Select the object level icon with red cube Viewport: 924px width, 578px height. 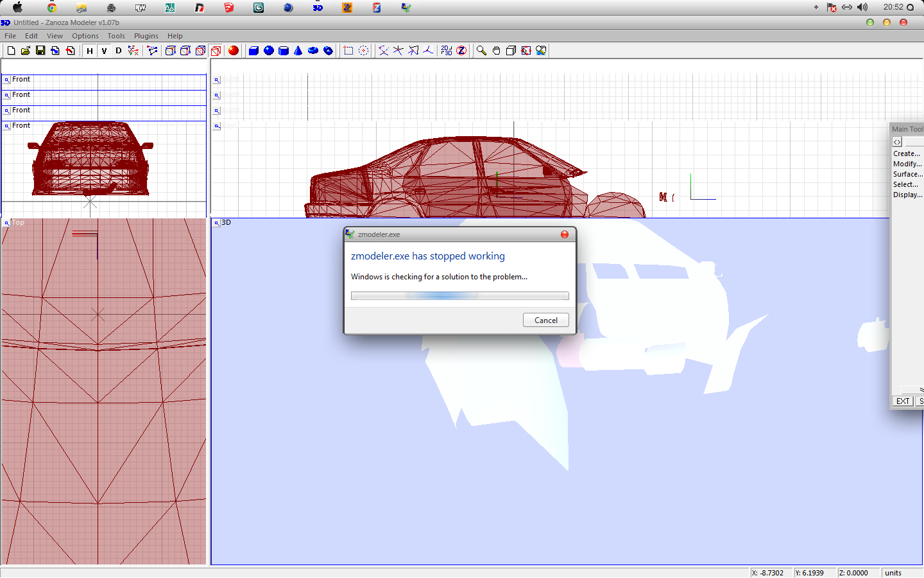coord(216,51)
